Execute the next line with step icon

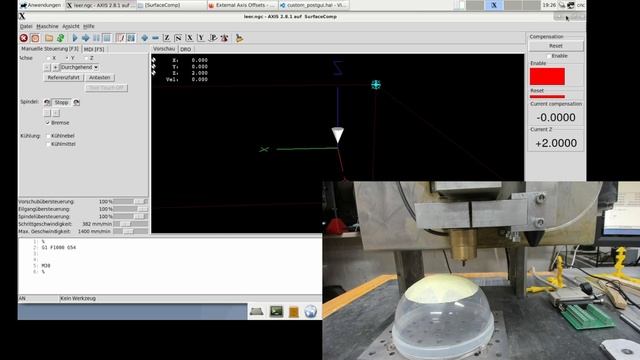(86, 38)
